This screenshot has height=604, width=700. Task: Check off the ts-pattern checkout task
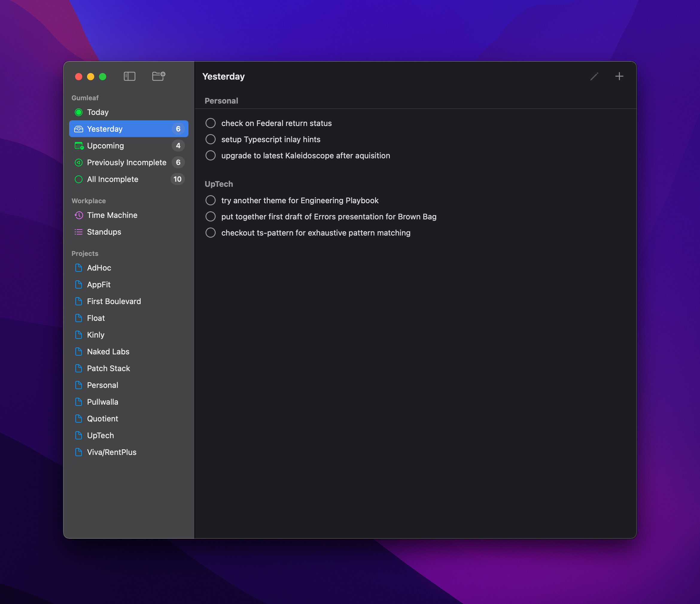211,233
